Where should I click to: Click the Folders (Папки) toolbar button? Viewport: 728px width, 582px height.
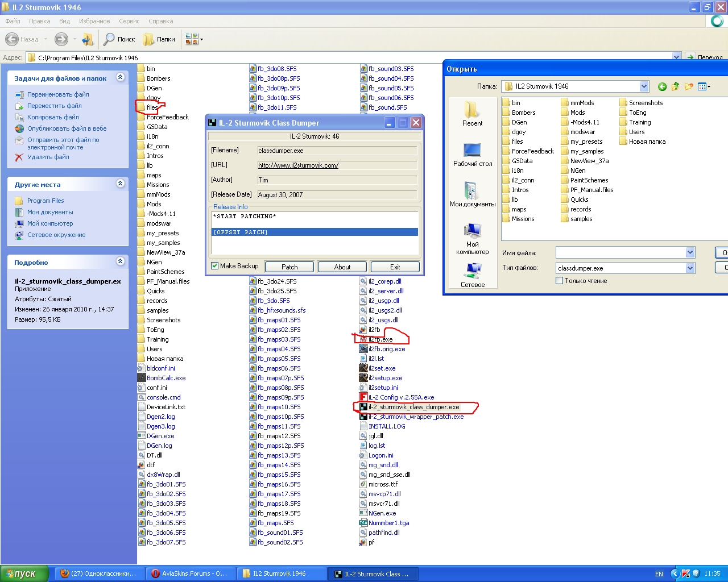pos(159,39)
